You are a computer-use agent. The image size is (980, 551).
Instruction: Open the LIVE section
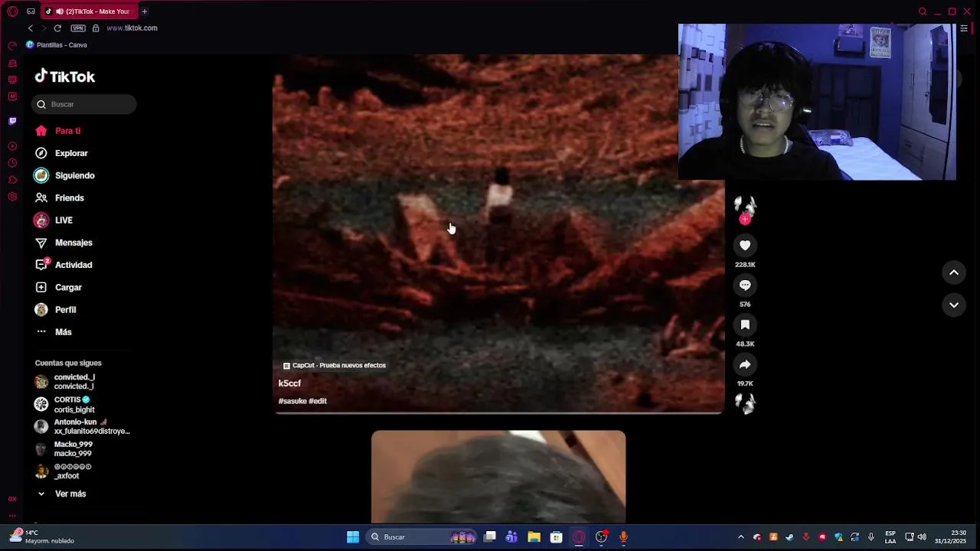tap(54, 220)
